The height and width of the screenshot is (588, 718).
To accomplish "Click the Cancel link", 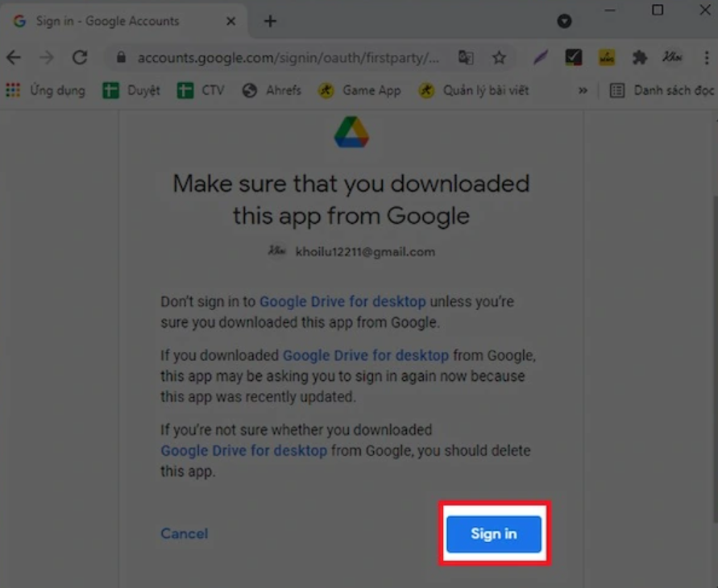I will coord(184,533).
